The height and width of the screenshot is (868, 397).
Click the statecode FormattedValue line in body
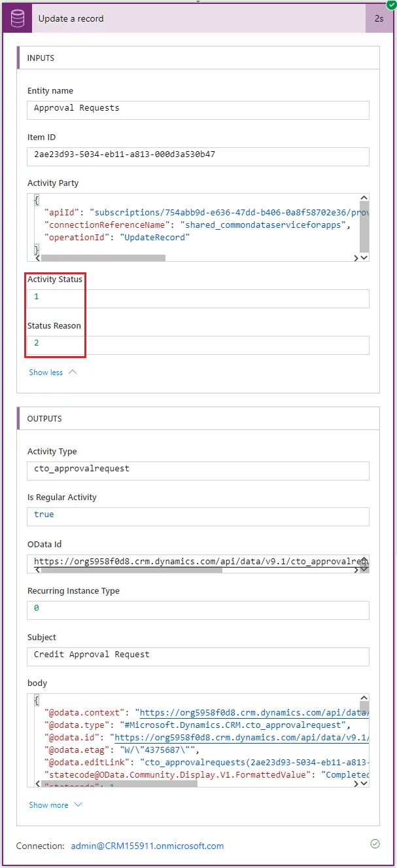(206, 775)
